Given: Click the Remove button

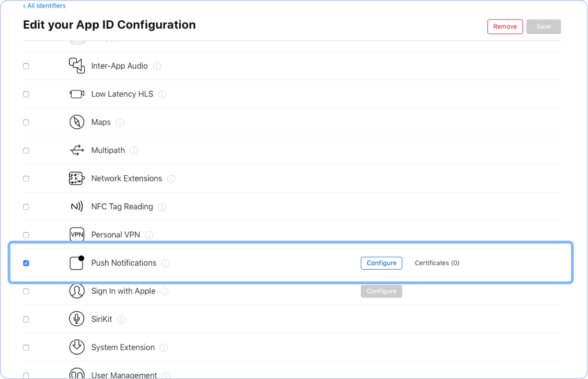Looking at the screenshot, I should (x=505, y=27).
